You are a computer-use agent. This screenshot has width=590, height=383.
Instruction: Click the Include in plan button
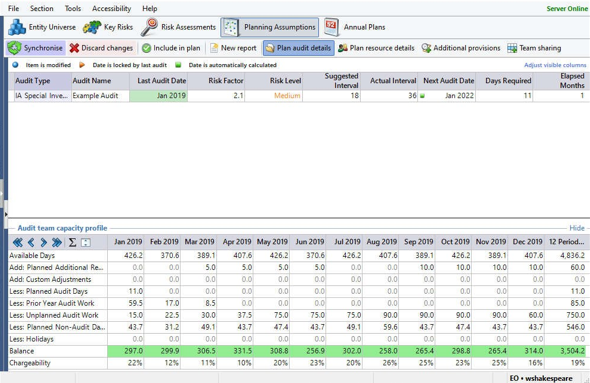(x=171, y=48)
